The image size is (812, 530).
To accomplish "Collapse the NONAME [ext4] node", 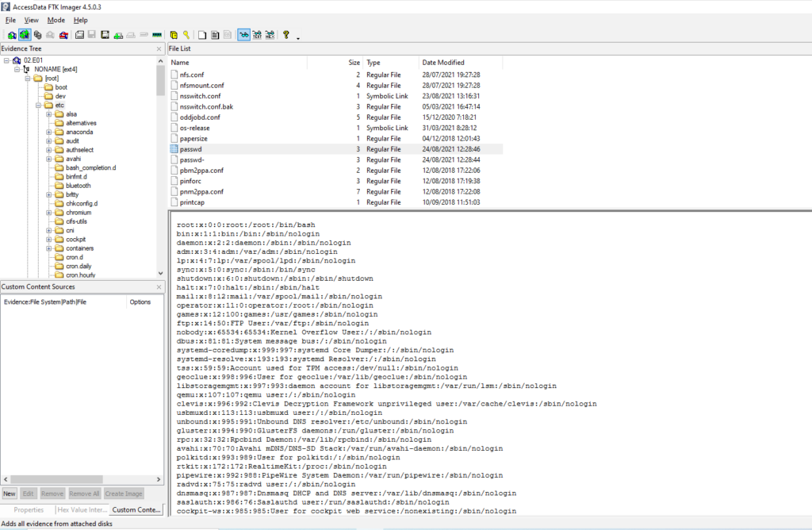I will [17, 70].
